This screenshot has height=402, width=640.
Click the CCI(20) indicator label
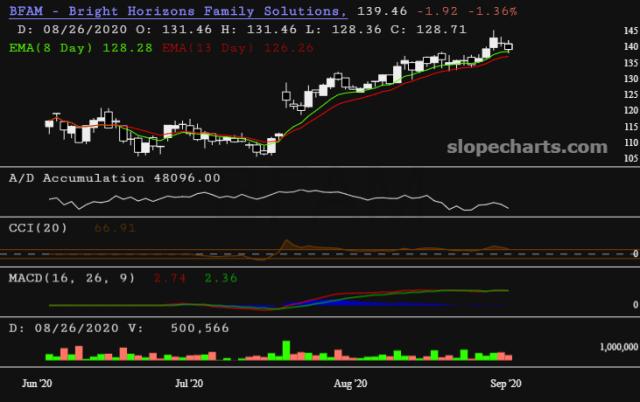38,228
